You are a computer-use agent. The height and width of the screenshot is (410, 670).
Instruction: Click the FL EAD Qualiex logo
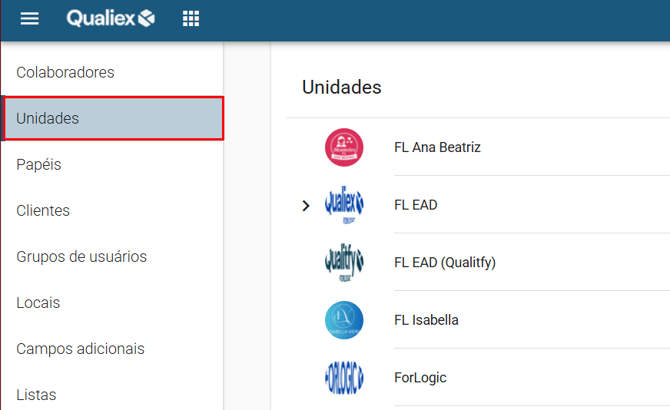(x=344, y=205)
